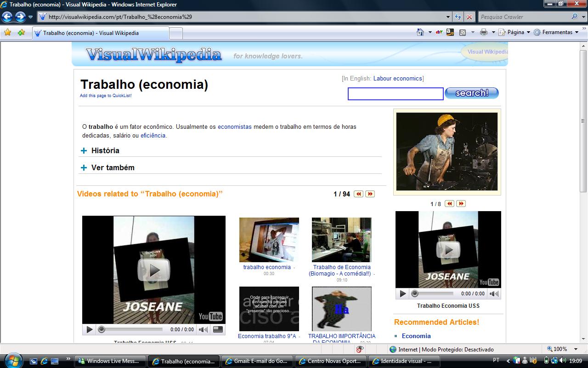Show previous page of related videos
The image size is (588, 368).
click(x=358, y=194)
